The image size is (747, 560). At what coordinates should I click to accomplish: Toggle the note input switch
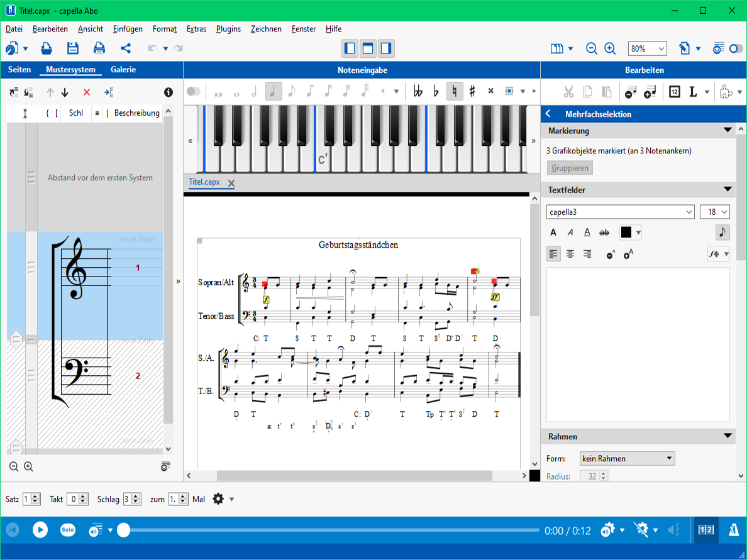[194, 92]
